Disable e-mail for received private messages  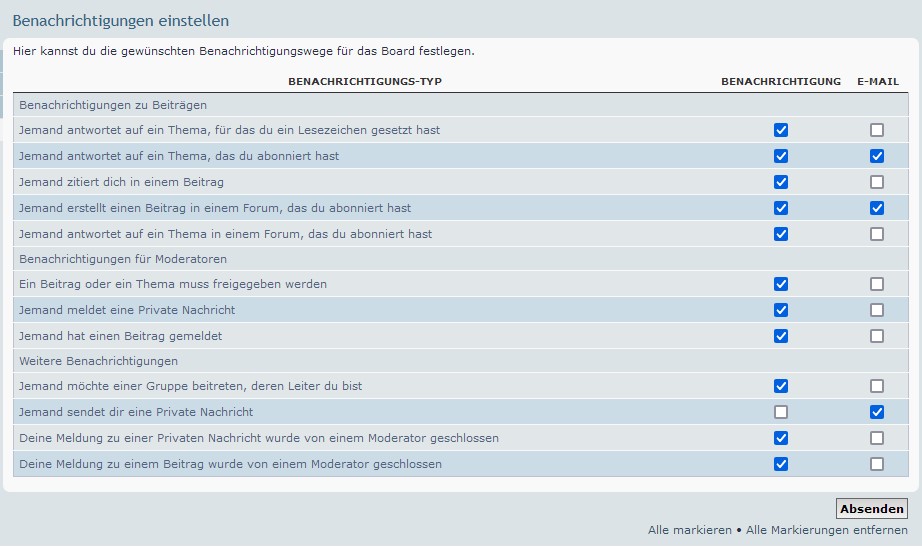pyautogui.click(x=877, y=412)
